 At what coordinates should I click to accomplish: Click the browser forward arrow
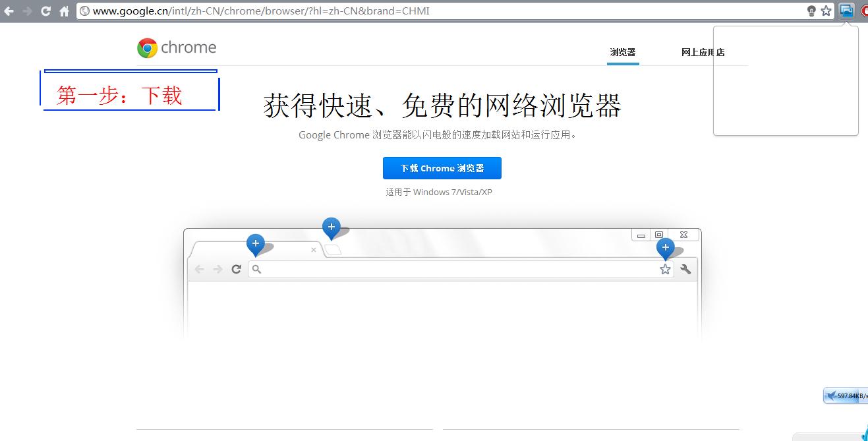(27, 11)
